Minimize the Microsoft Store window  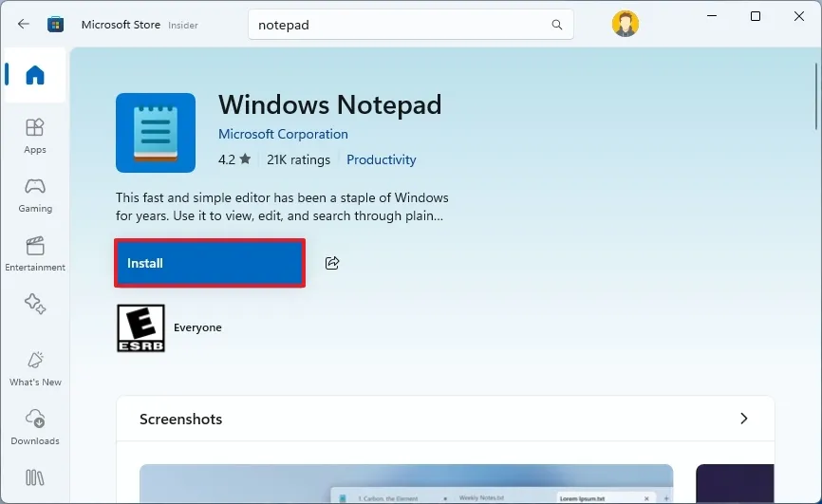[712, 16]
